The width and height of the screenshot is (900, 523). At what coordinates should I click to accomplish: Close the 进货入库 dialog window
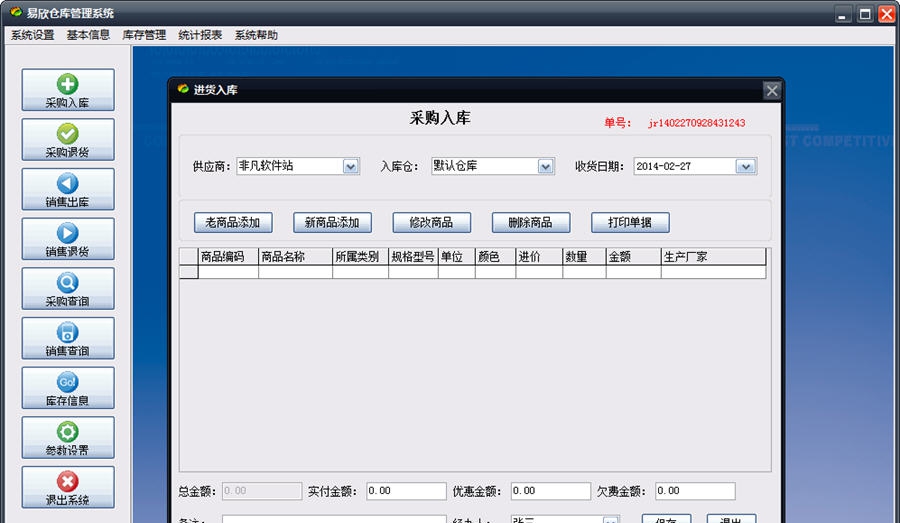pos(771,90)
